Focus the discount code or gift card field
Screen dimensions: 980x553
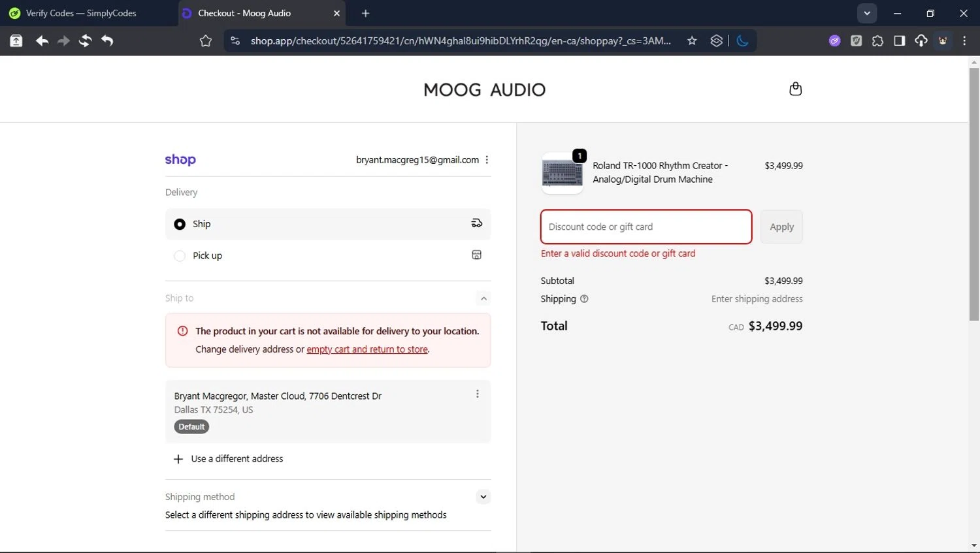646,227
